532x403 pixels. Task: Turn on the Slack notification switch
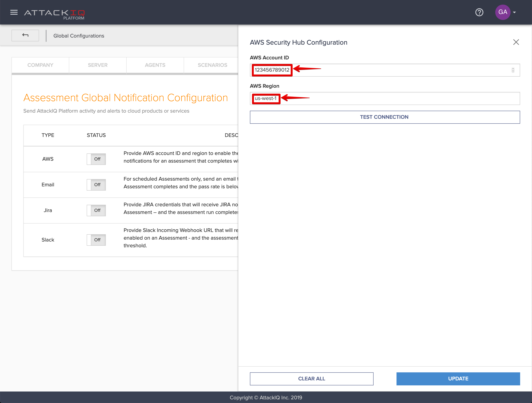(96, 240)
